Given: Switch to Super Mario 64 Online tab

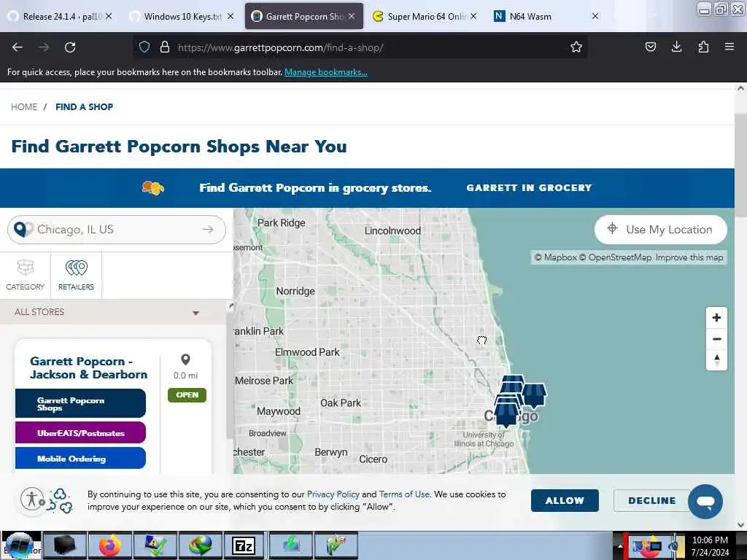Looking at the screenshot, I should point(425,17).
